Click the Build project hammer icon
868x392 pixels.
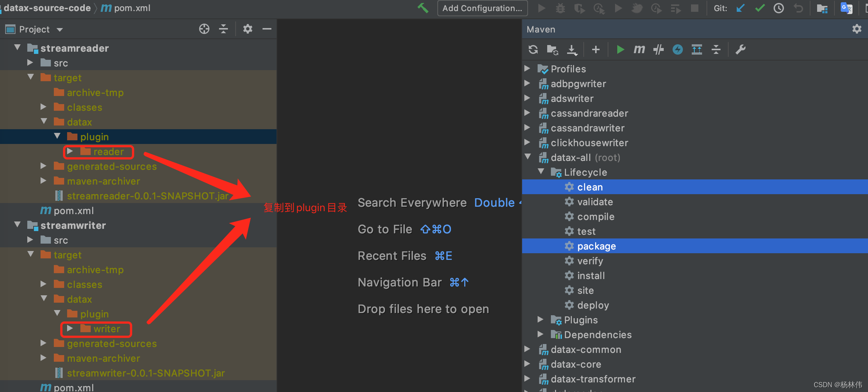423,8
